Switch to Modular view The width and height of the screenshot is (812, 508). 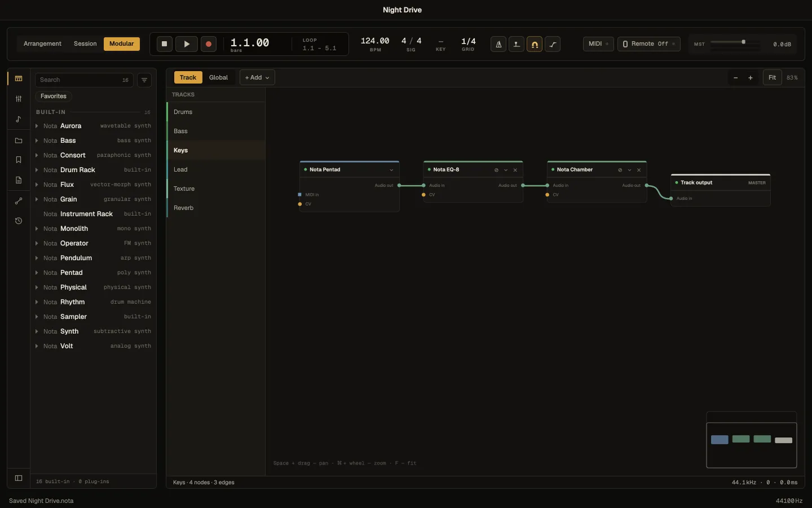(x=122, y=44)
